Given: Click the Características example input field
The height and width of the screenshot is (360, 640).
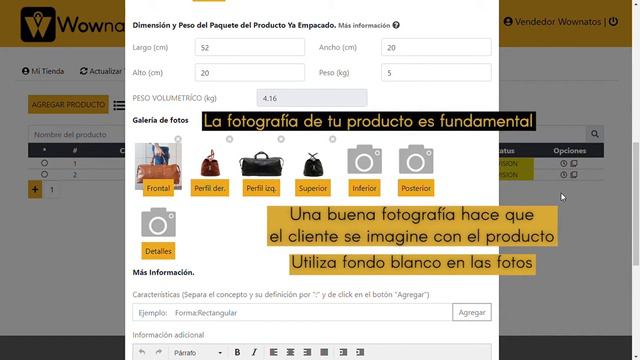Looking at the screenshot, I should click(292, 312).
